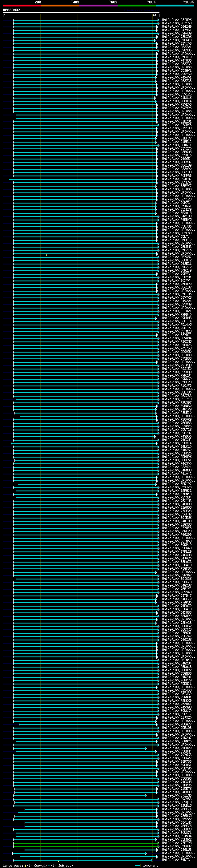The height and width of the screenshot is (868, 197).
Task: Select the UniRef100_Q9USW5 label
Action: (177, 50)
